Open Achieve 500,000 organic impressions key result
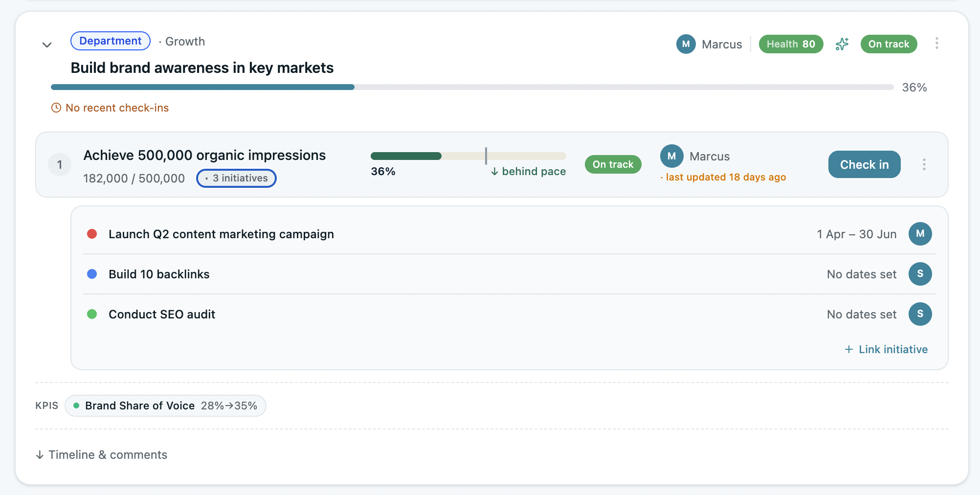Image resolution: width=980 pixels, height=495 pixels. 204,155
